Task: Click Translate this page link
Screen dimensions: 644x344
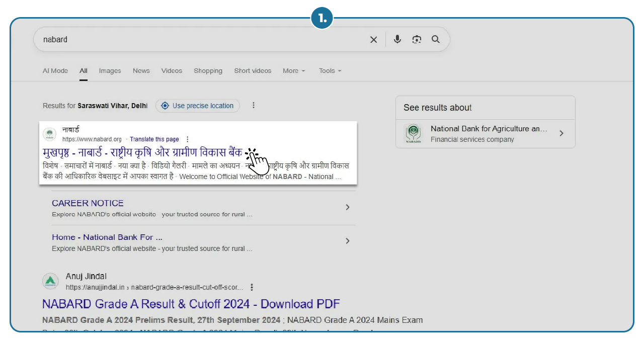Action: pos(154,139)
